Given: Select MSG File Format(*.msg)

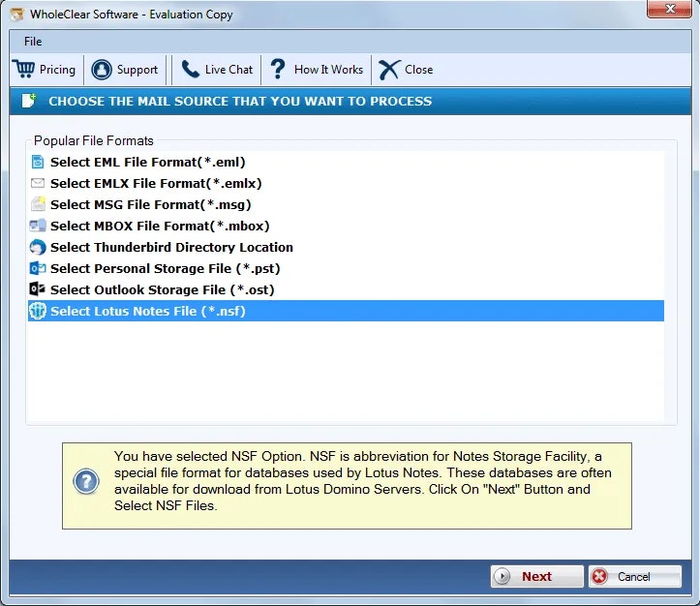Looking at the screenshot, I should tap(346, 204).
